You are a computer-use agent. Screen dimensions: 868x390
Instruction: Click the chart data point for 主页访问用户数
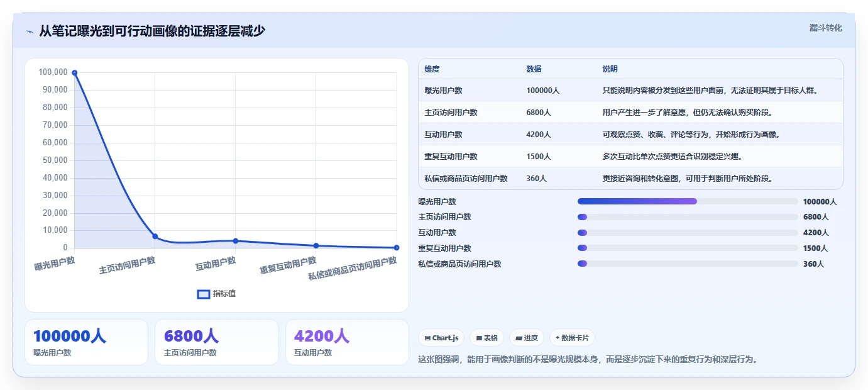(155, 237)
